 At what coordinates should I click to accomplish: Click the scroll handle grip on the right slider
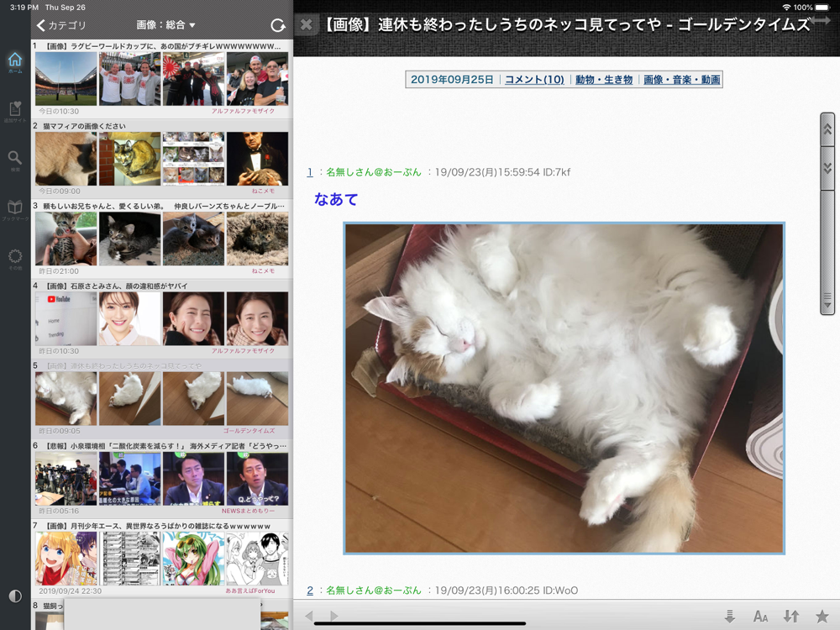(x=827, y=300)
